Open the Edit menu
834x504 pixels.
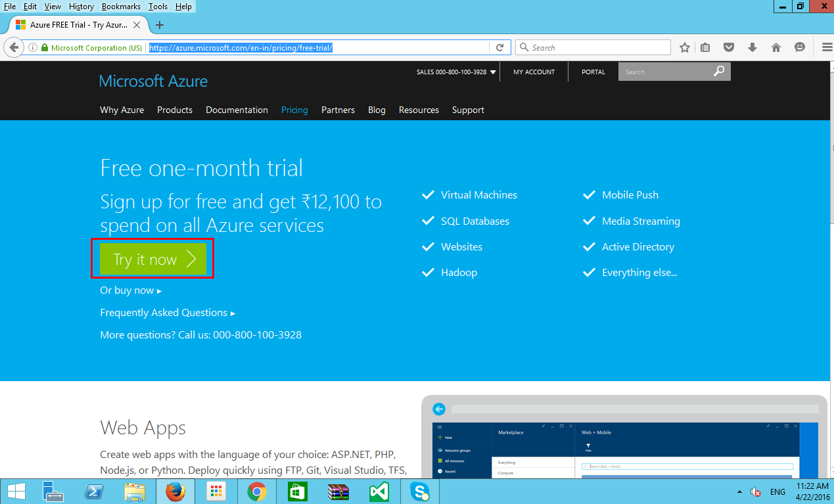30,6
